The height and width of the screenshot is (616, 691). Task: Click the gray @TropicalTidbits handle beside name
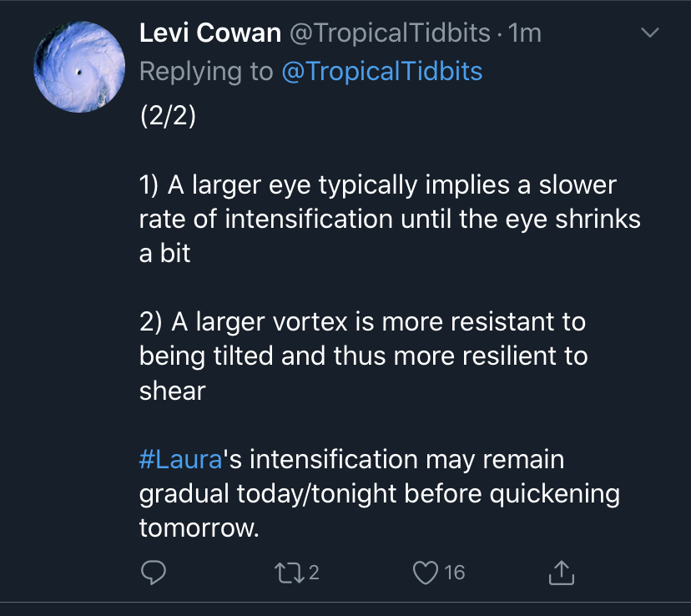390,33
